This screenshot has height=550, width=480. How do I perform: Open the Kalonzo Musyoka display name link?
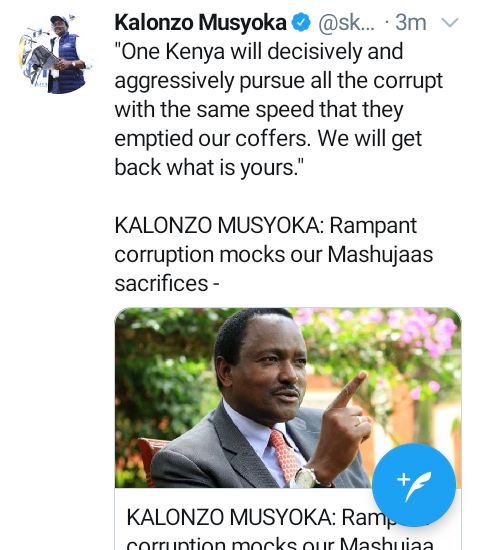point(200,23)
